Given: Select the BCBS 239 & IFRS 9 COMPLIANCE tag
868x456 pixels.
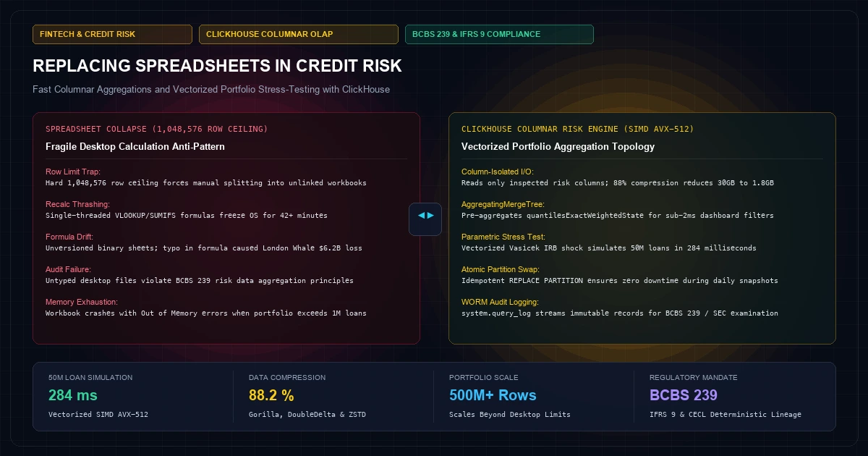Looking at the screenshot, I should point(499,34).
